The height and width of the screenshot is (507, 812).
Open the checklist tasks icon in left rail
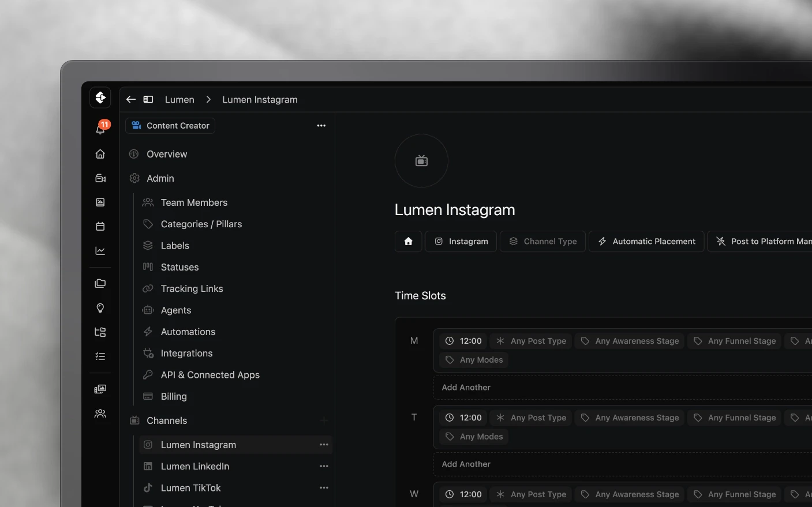tap(100, 356)
